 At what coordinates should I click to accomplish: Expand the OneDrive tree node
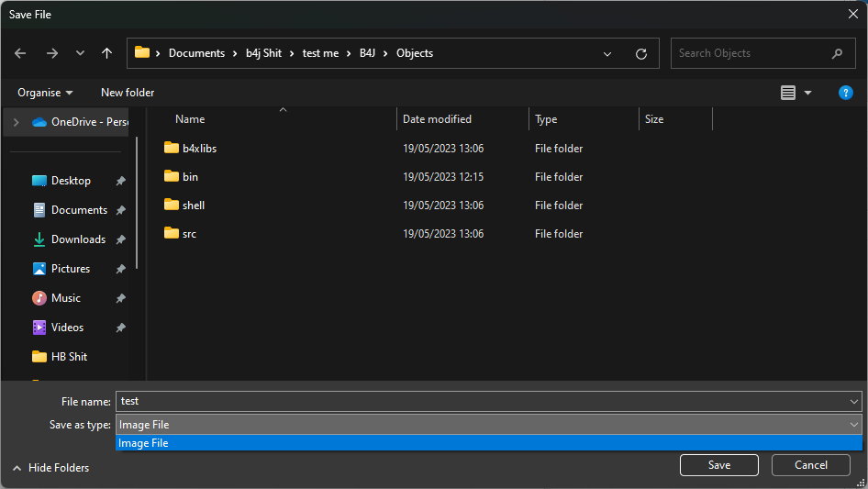pyautogui.click(x=16, y=122)
